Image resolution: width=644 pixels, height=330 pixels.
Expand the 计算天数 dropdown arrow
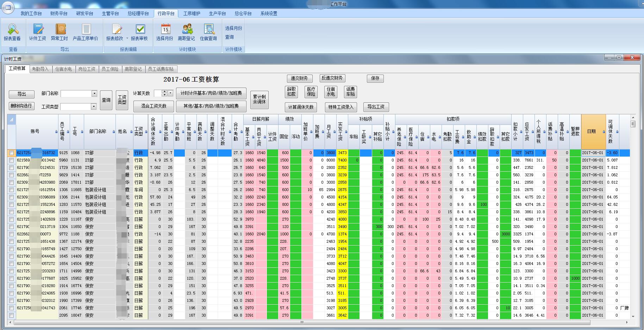(170, 93)
